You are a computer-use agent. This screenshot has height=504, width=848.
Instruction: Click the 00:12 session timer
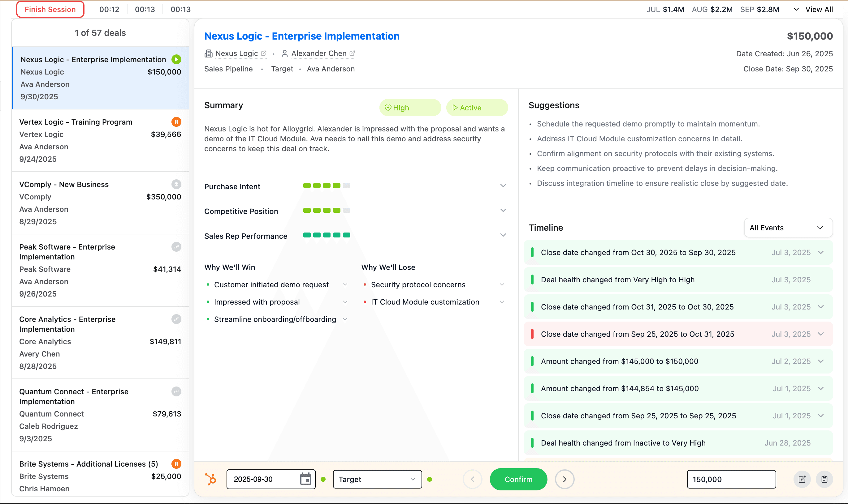point(109,10)
